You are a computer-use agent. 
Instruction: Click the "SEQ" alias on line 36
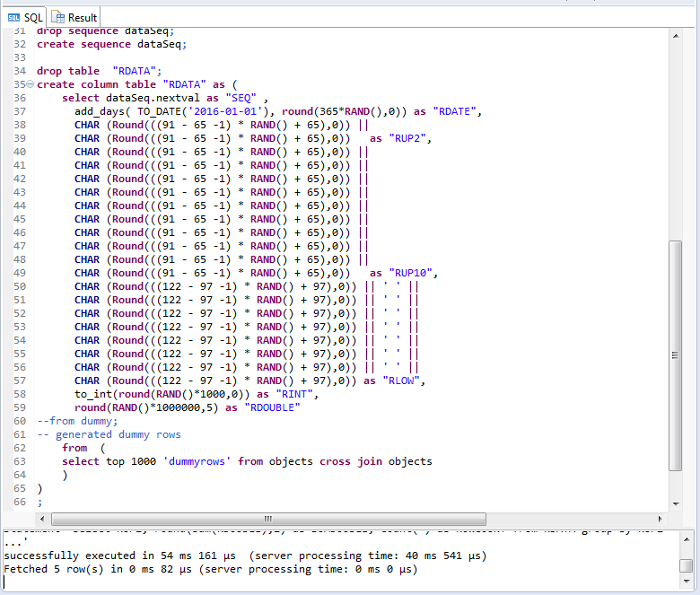(x=241, y=98)
